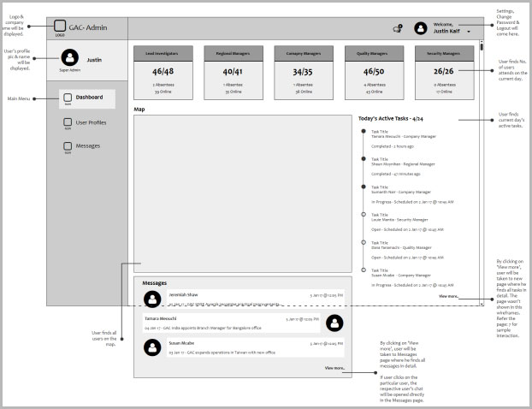Click the Louie Mamta open task marker

pos(364,216)
